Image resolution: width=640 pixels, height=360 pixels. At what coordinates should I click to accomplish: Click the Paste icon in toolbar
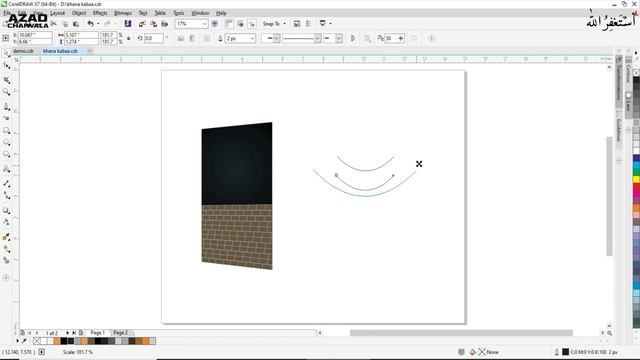[x=76, y=24]
